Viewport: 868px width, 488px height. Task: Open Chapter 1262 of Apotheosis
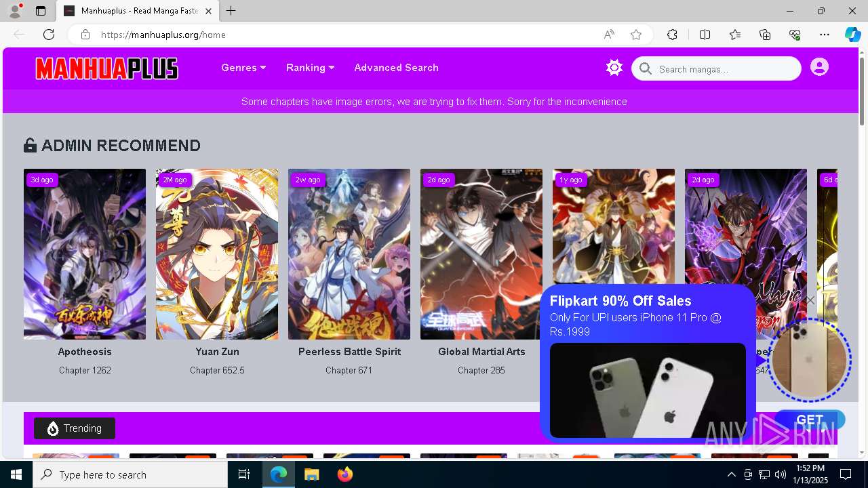(x=85, y=370)
